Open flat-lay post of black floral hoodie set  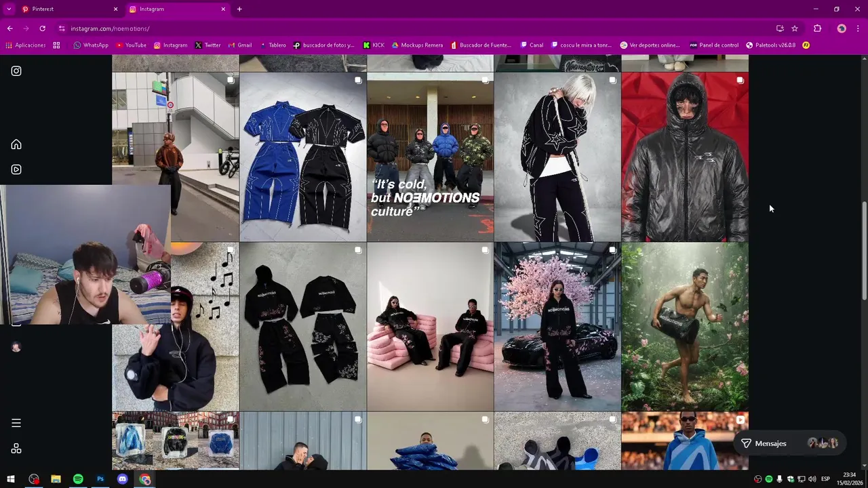[x=303, y=327]
